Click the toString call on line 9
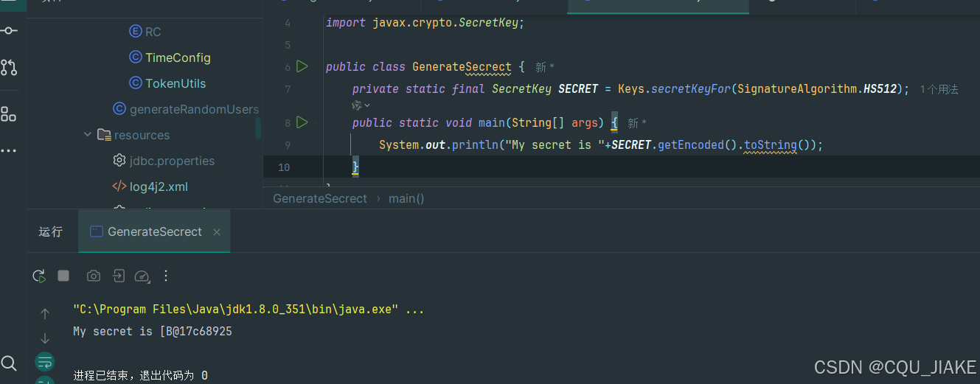The width and height of the screenshot is (980, 384). 771,145
